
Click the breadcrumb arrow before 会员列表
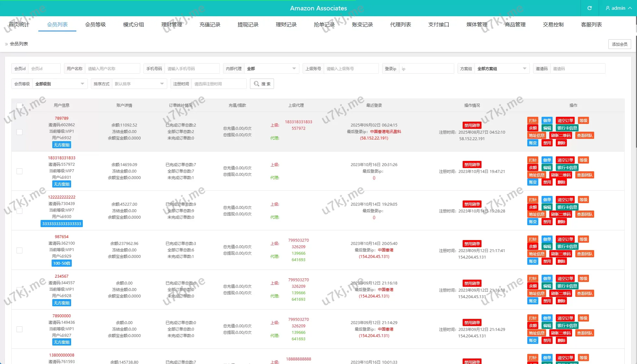tap(6, 44)
